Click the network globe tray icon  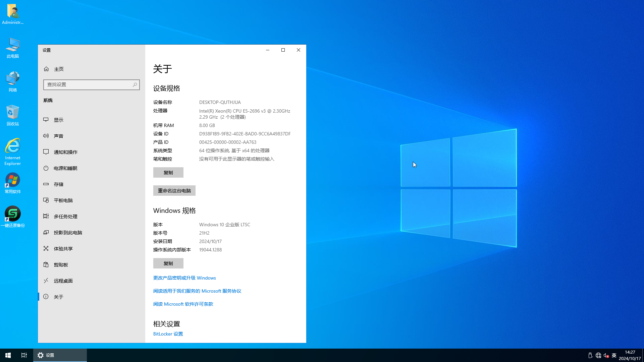(598, 355)
